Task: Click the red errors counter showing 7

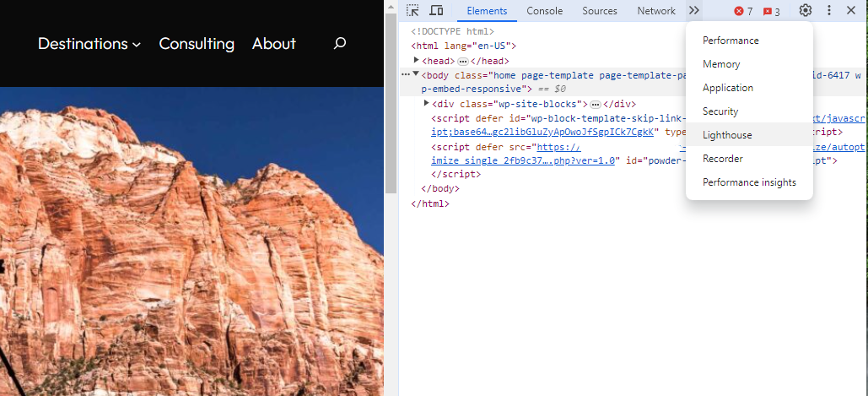Action: [x=743, y=11]
